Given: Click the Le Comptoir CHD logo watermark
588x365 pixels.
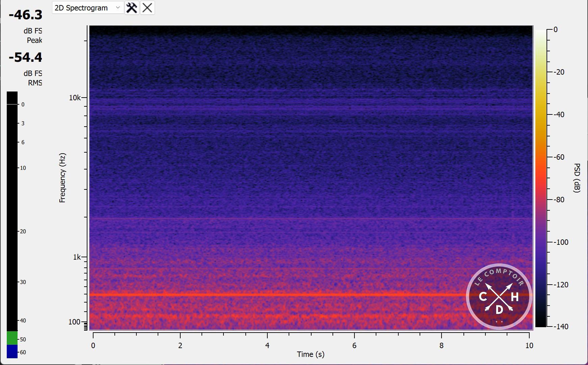Looking at the screenshot, I should pyautogui.click(x=499, y=296).
